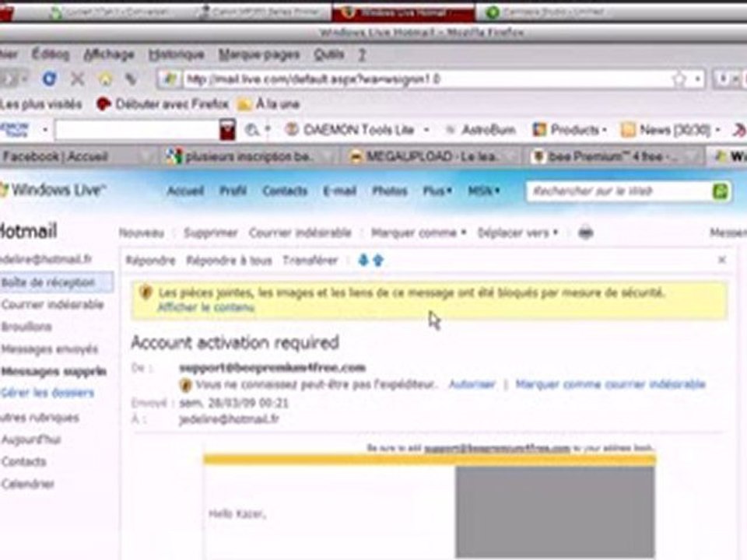
Task: Click Marquer comme courrier indésirable link
Action: 610,384
